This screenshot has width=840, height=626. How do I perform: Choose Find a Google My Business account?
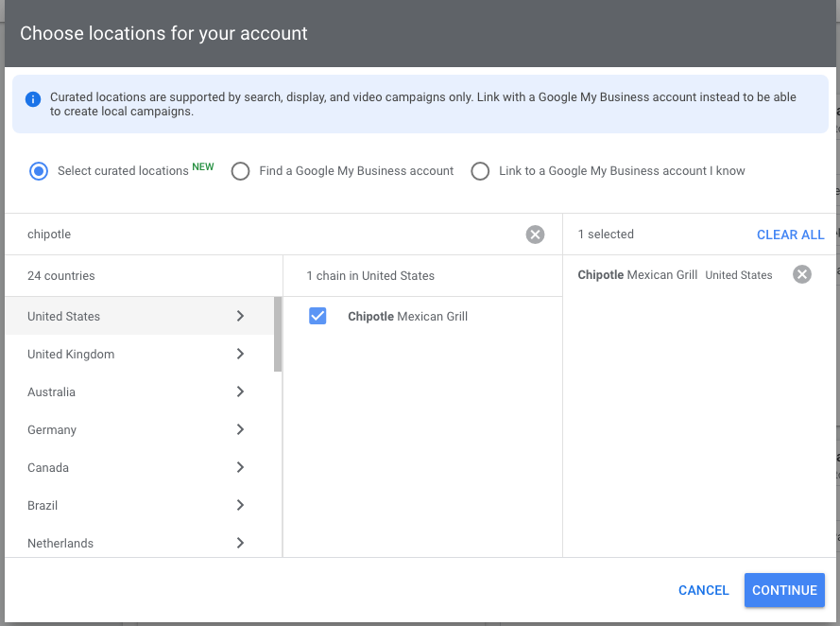tap(241, 171)
